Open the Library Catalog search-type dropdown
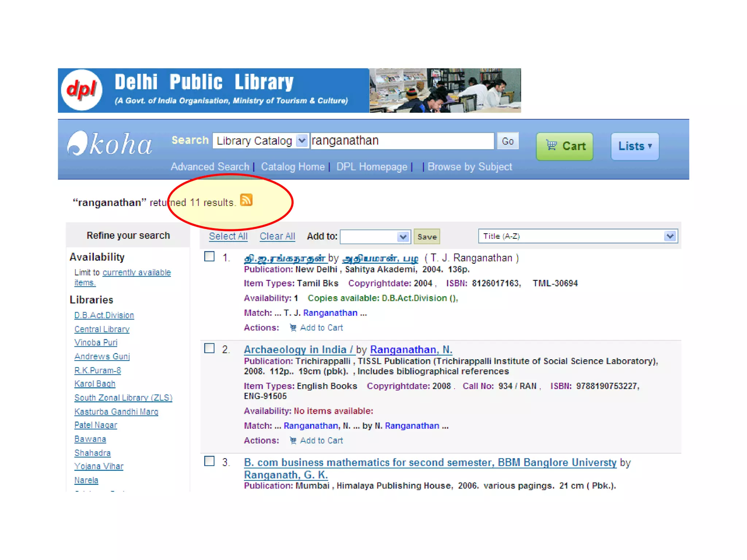The image size is (747, 560). point(261,141)
